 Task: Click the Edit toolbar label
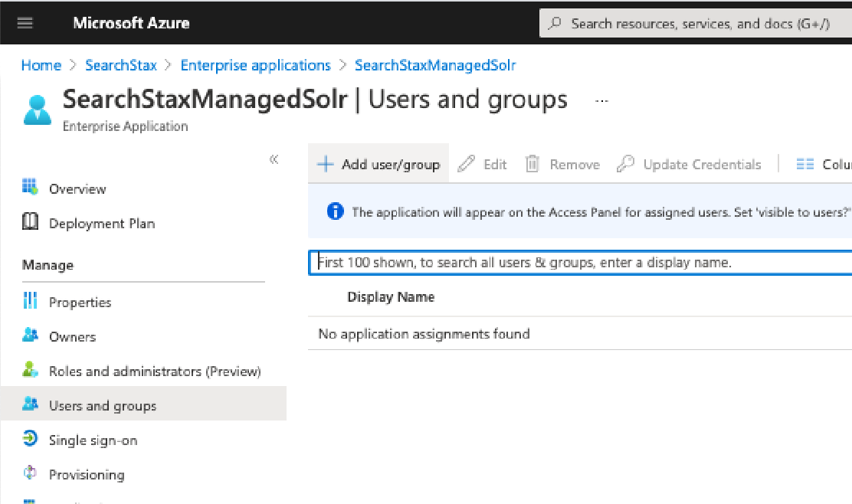495,165
